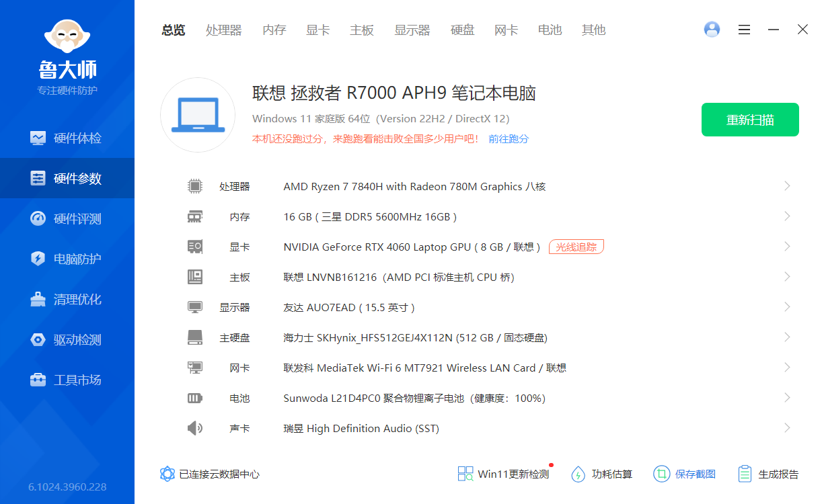
Task: Open the hamburger main menu
Action: coord(744,30)
